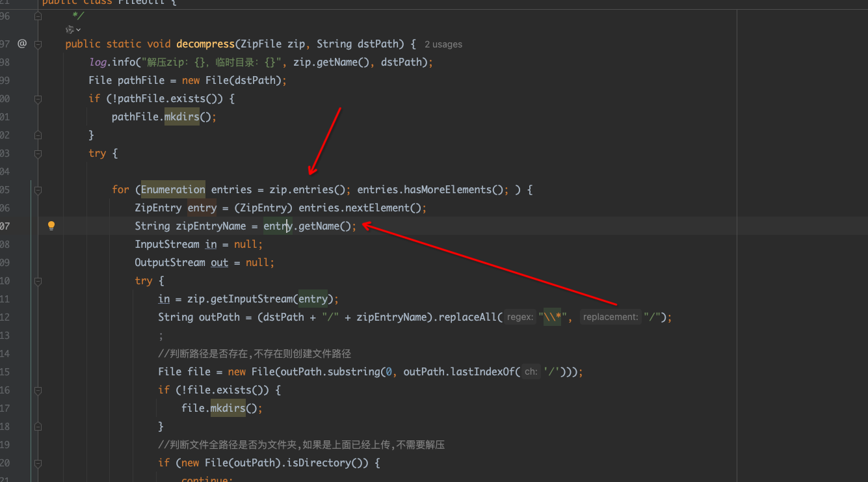Click the ch: parameter hint

[x=531, y=372]
